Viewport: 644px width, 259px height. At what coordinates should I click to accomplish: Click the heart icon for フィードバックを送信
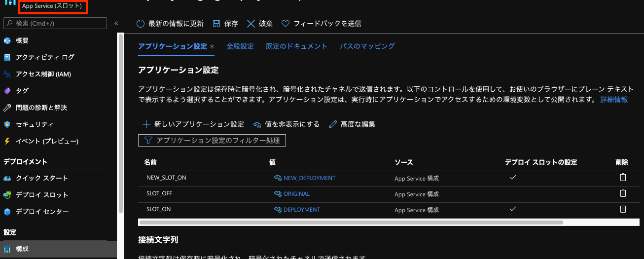tap(285, 23)
